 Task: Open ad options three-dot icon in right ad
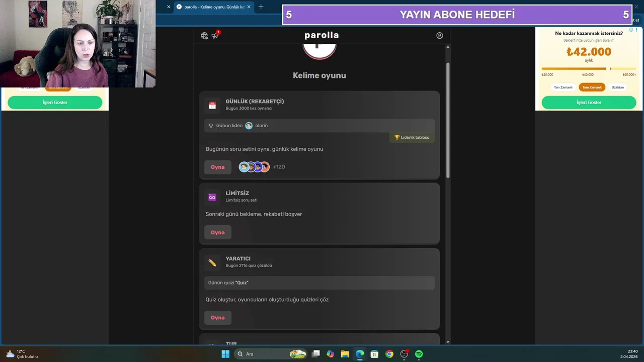[x=637, y=30]
